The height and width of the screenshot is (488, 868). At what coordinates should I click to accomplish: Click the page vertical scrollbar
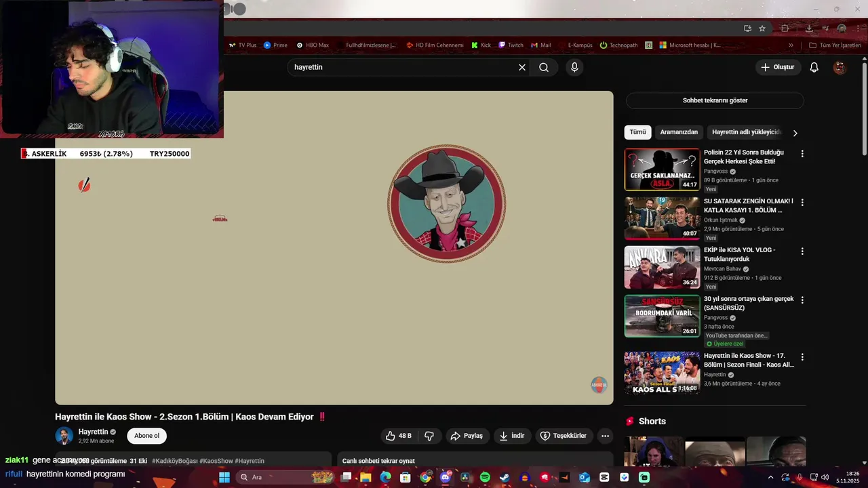pos(864,108)
